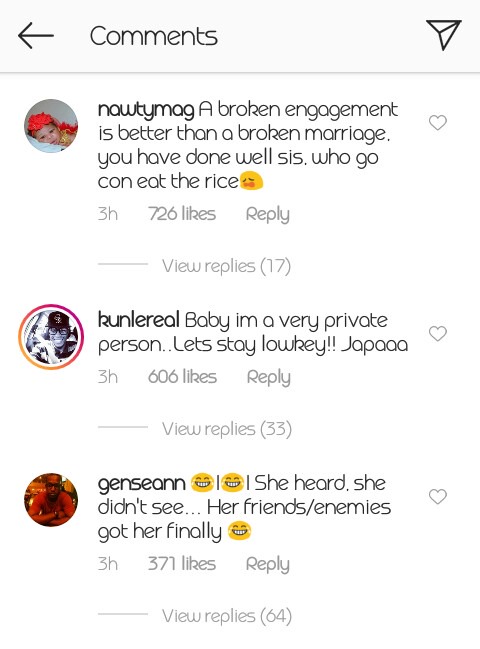View the 606 likes list
Image resolution: width=480 pixels, height=649 pixels.
click(x=182, y=377)
